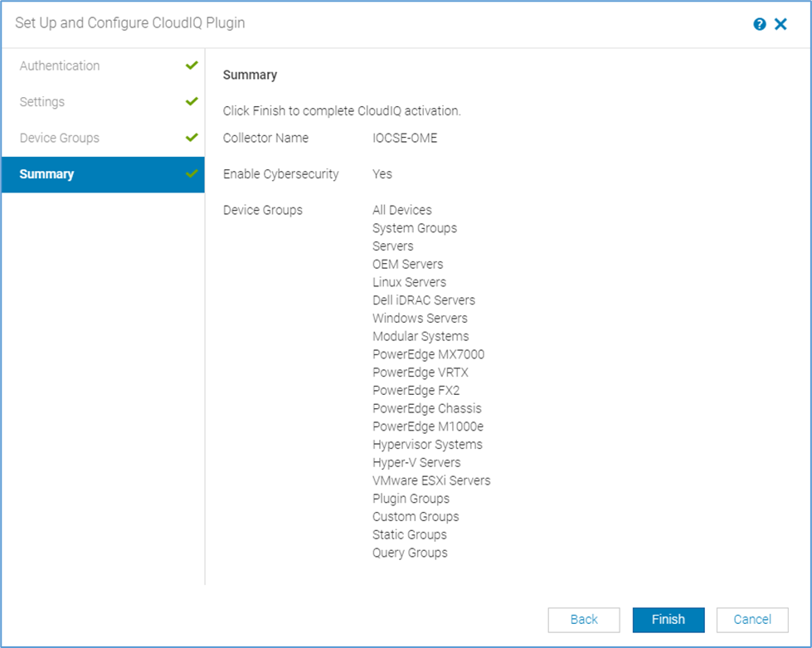
Task: Click the Back button
Action: click(584, 620)
